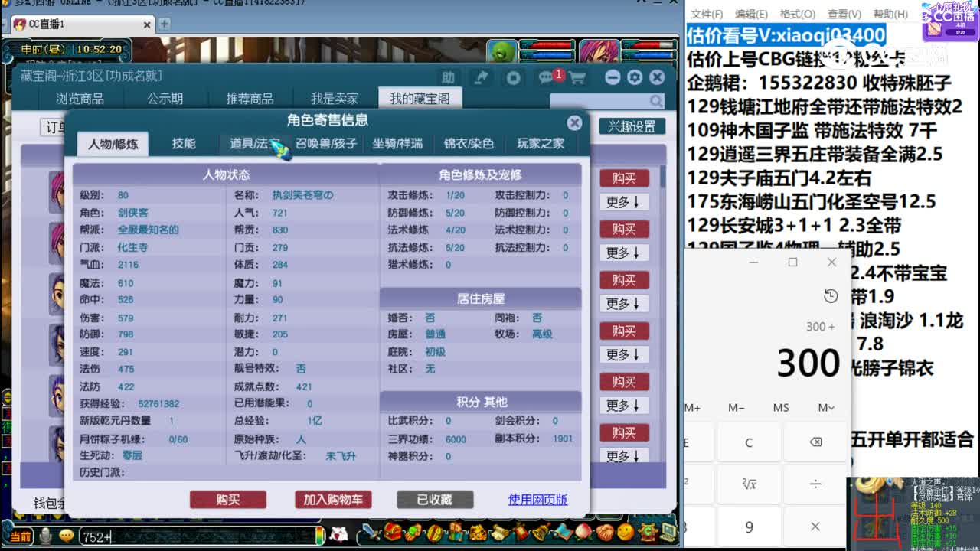Image resolution: width=980 pixels, height=551 pixels.
Task: Open 坐骑/祥瑞 tab
Action: coord(397,143)
